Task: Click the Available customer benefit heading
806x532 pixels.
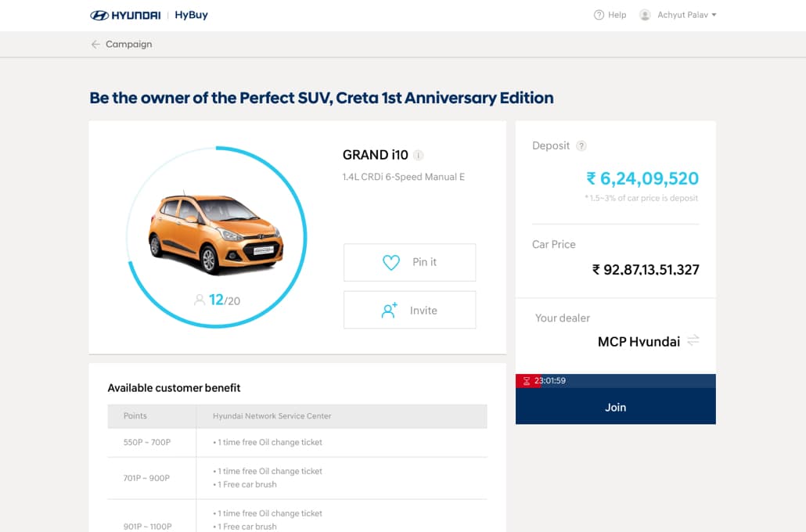Action: [x=174, y=388]
